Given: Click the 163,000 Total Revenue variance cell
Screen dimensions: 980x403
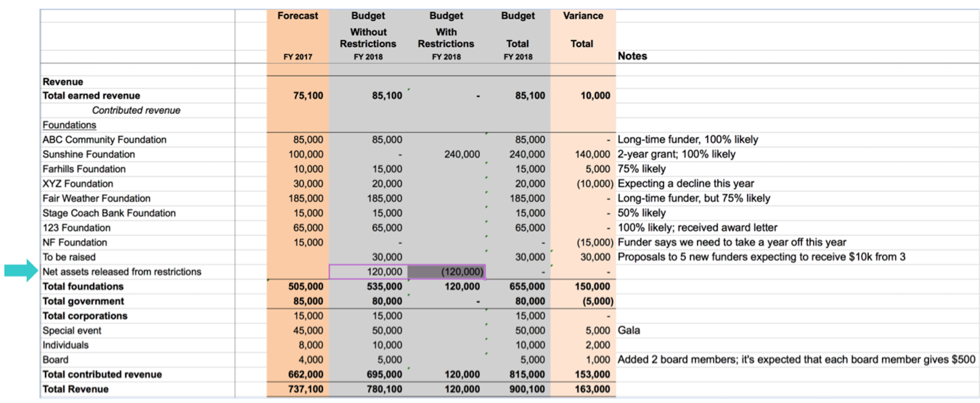Looking at the screenshot, I should click(592, 389).
